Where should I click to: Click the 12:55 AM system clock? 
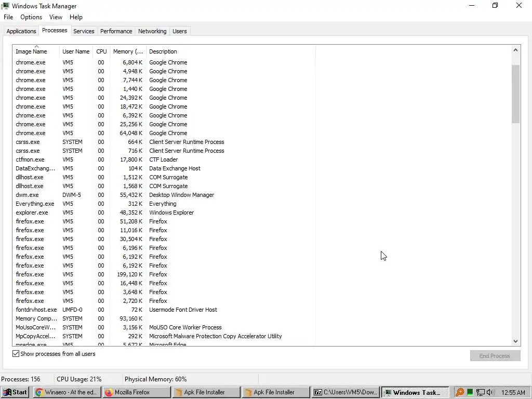coord(513,393)
